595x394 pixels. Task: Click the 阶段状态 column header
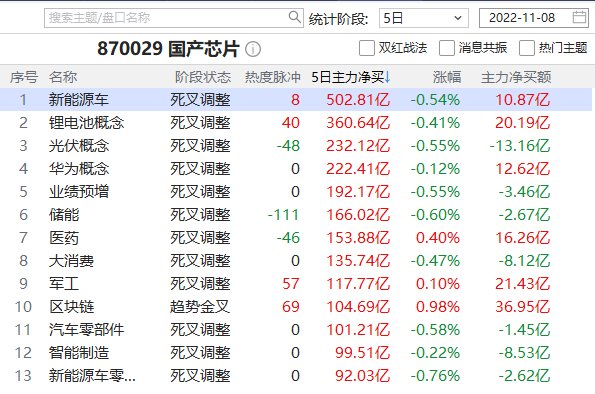click(x=203, y=77)
